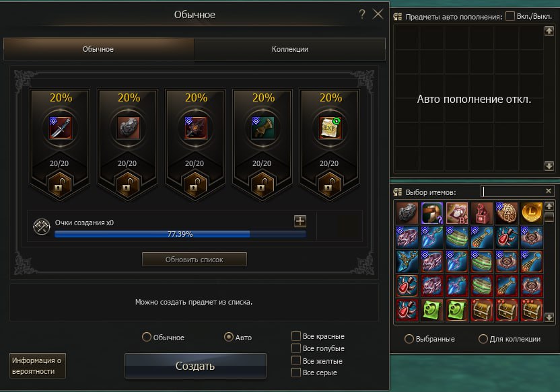The image size is (560, 392).
Task: Open help with the question mark icon
Action: coord(362,14)
